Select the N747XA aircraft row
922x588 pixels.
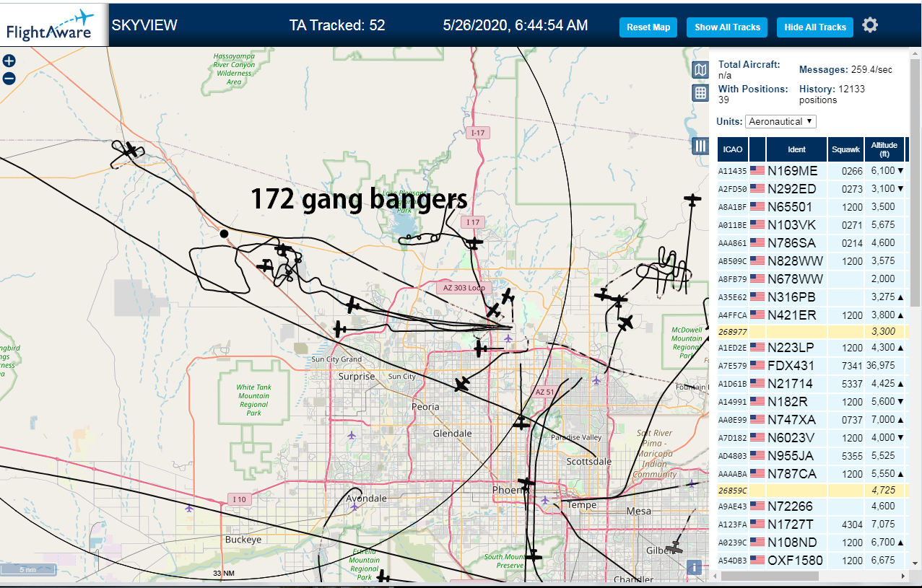tap(812, 420)
